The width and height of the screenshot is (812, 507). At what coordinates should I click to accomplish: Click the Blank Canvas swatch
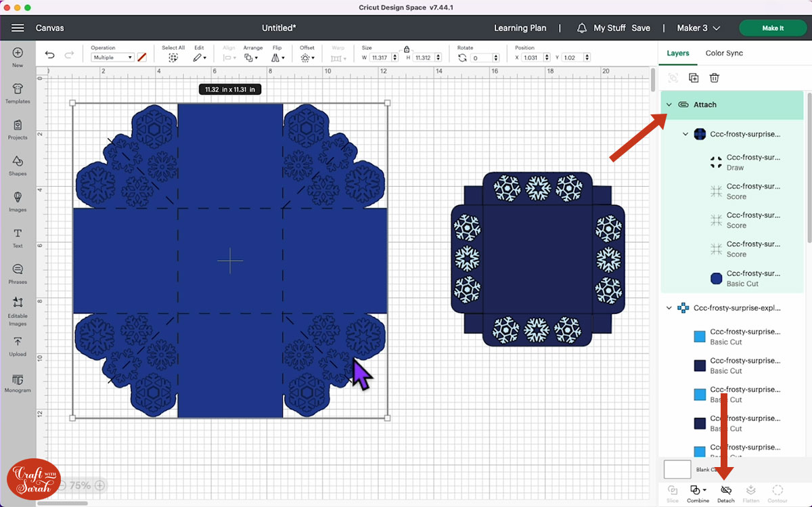click(677, 469)
